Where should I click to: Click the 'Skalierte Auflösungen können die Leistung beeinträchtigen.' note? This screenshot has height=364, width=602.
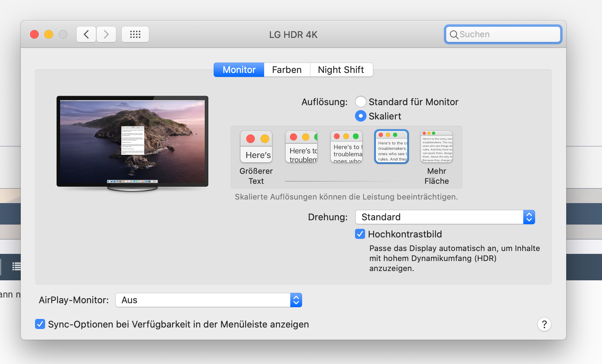[x=346, y=197]
